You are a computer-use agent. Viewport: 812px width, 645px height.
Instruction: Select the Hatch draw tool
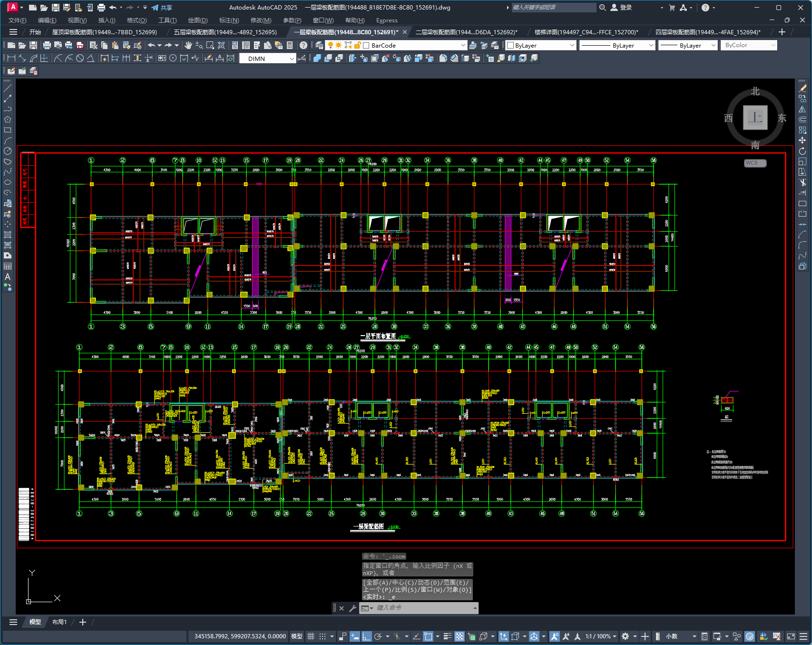pos(8,235)
